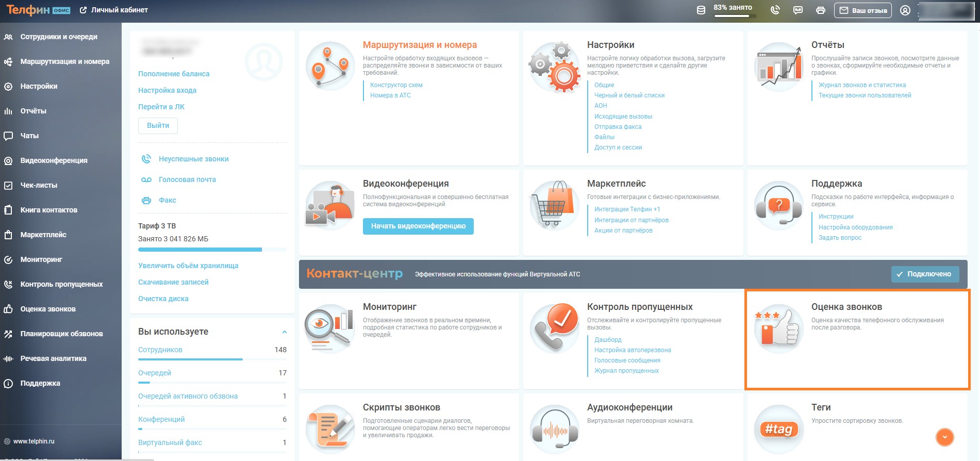Screen dimensions: 980x461
Task: Click the Неуспешные звонки phone icon
Action: pos(146,159)
